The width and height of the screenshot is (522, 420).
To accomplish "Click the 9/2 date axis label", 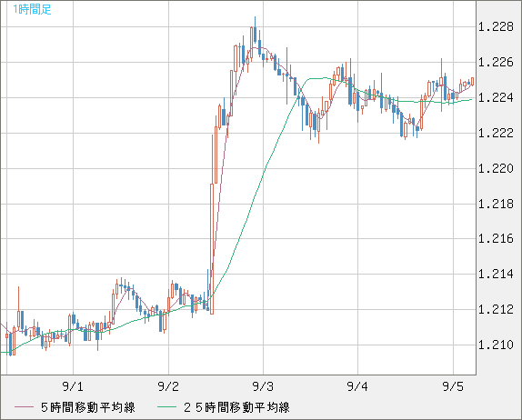I will (x=168, y=386).
